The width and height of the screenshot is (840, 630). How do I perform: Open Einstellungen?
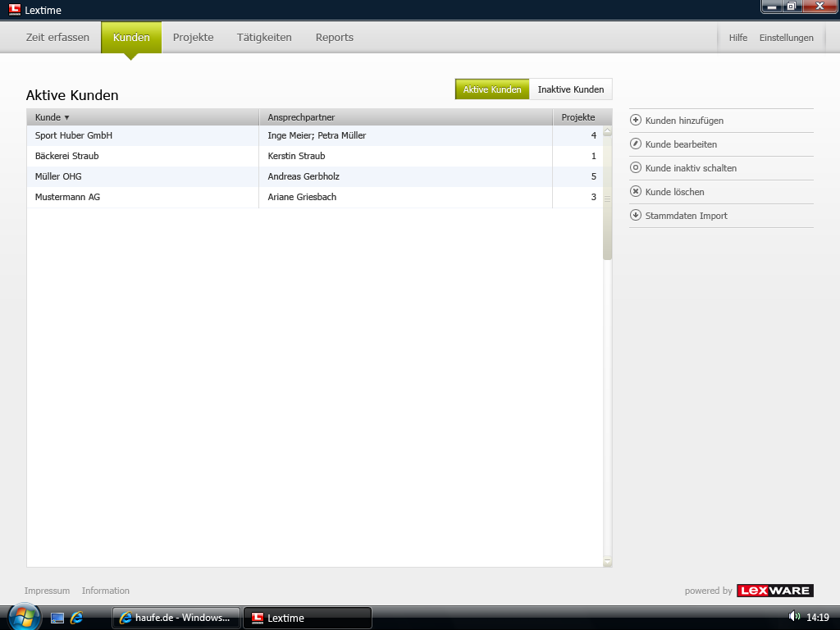tap(786, 38)
